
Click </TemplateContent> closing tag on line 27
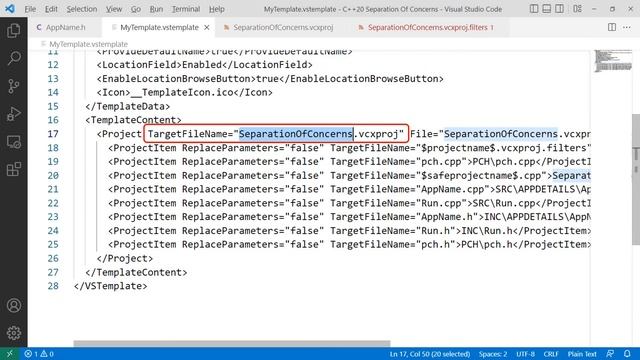(x=136, y=272)
